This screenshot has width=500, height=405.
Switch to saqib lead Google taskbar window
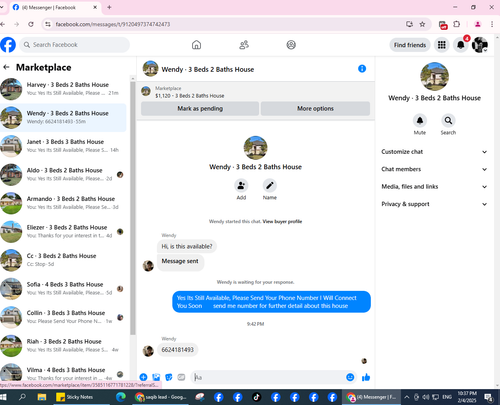(161, 397)
